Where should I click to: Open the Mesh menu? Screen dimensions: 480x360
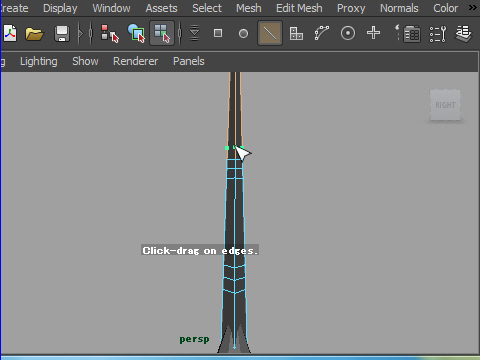pyautogui.click(x=249, y=8)
